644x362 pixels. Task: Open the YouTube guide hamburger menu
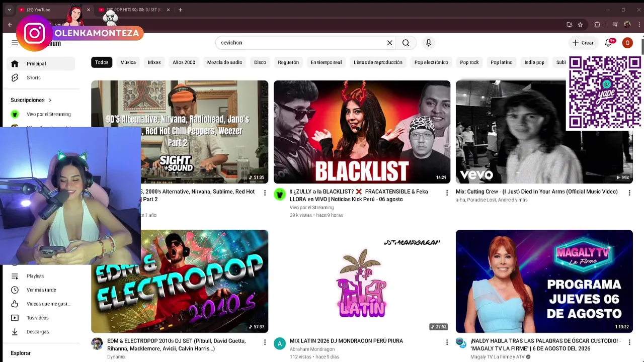15,43
